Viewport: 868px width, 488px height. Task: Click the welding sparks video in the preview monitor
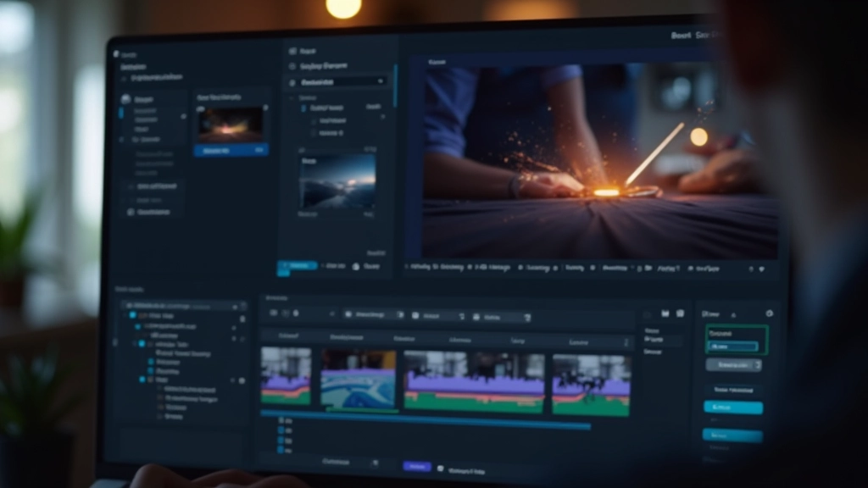tap(600, 160)
